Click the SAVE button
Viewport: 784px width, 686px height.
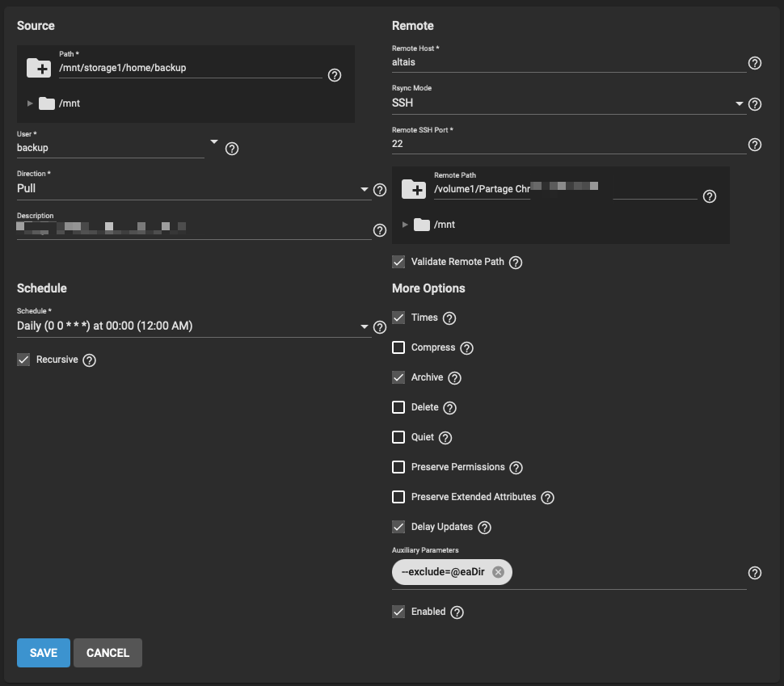[44, 653]
